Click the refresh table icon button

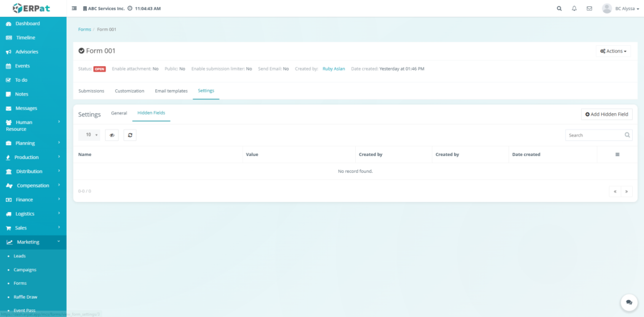pos(130,135)
